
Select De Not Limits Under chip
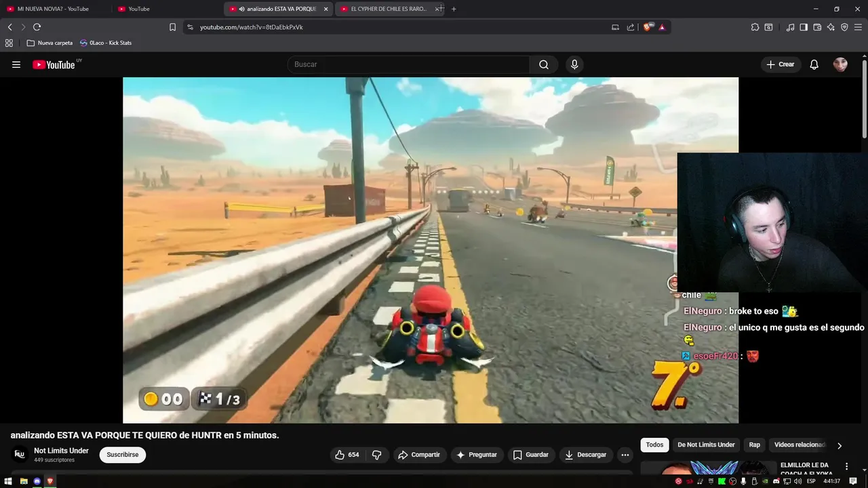coord(706,445)
